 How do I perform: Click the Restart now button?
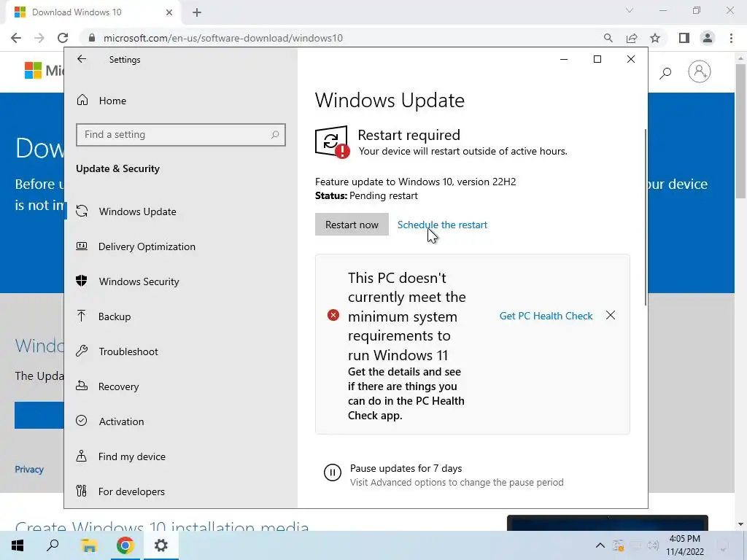pyautogui.click(x=352, y=225)
